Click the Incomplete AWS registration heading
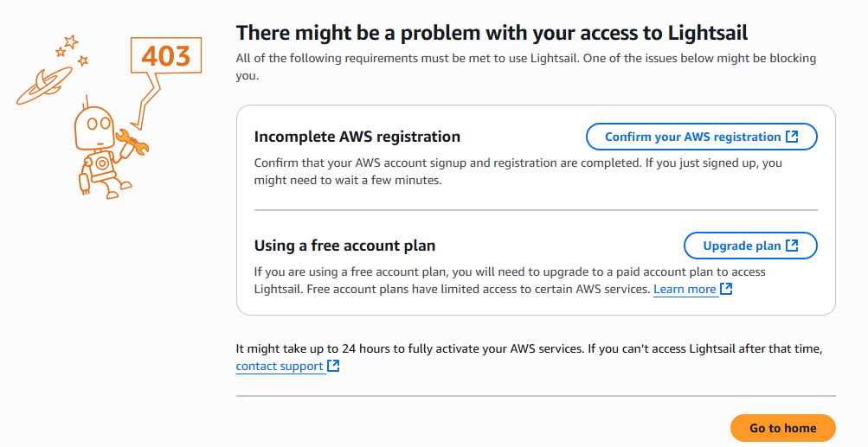Viewport: 868px width, 447px height. (x=357, y=137)
